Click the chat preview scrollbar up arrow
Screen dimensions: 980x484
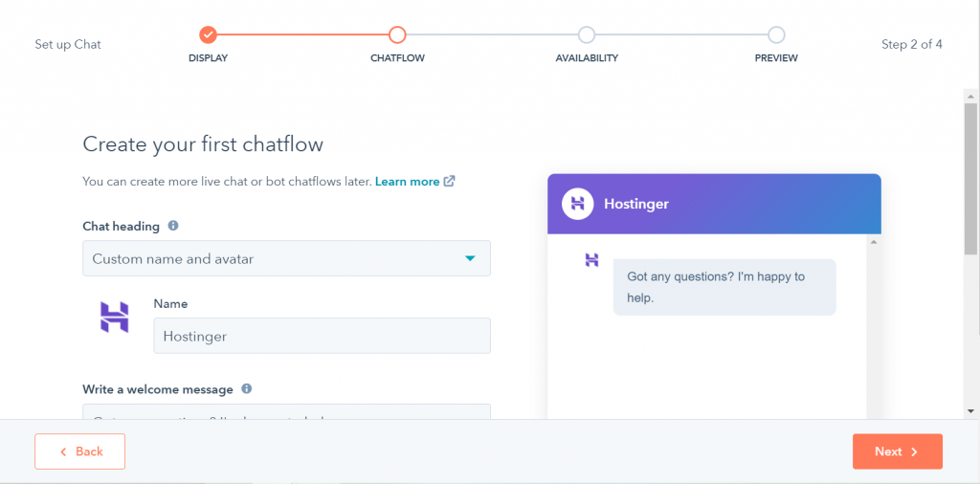tap(874, 242)
